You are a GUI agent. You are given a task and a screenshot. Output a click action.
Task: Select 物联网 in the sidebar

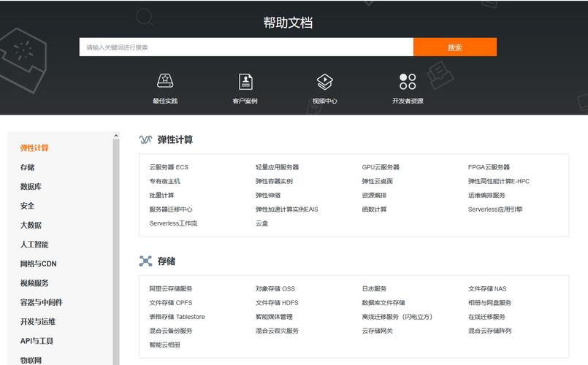(x=31, y=360)
